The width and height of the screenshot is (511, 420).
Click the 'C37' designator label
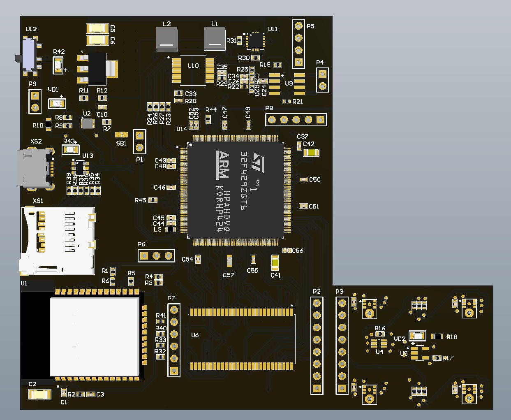[303, 137]
